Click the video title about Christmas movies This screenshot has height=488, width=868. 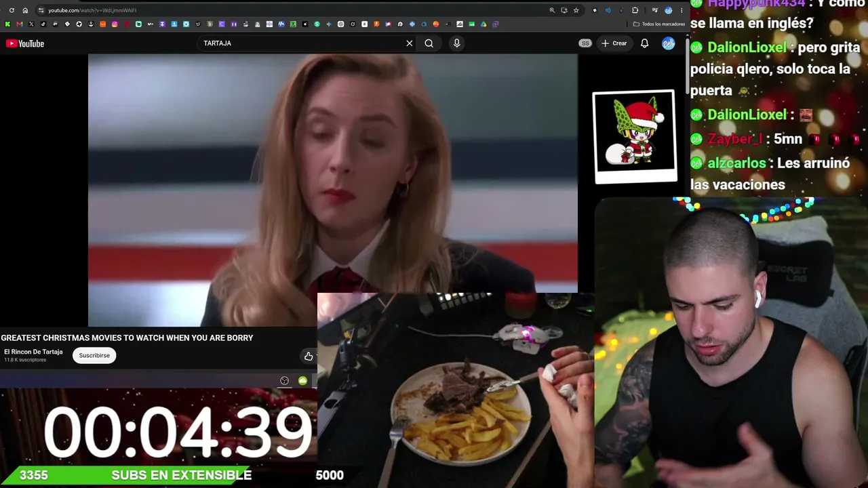click(127, 338)
